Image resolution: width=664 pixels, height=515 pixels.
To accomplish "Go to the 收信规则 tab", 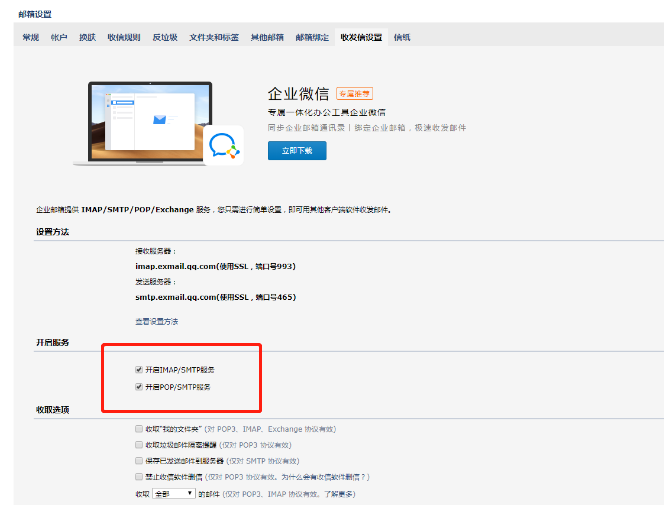I will point(124,37).
